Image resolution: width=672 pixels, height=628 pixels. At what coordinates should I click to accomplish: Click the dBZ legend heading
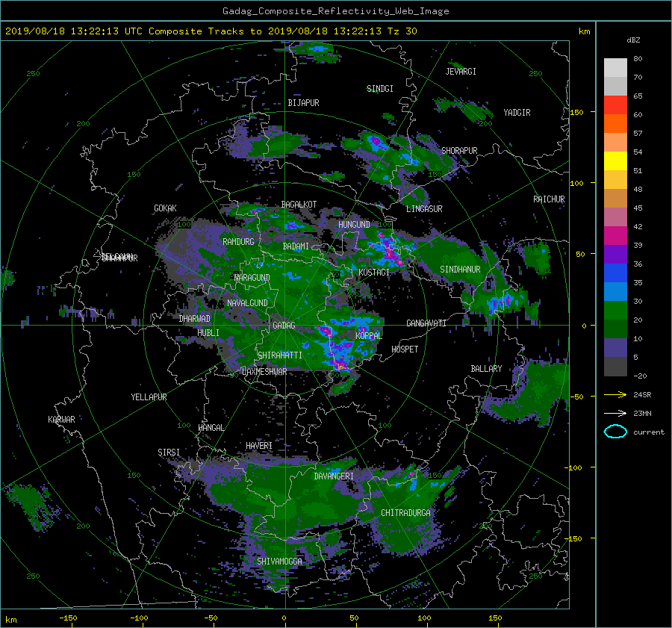click(x=633, y=40)
